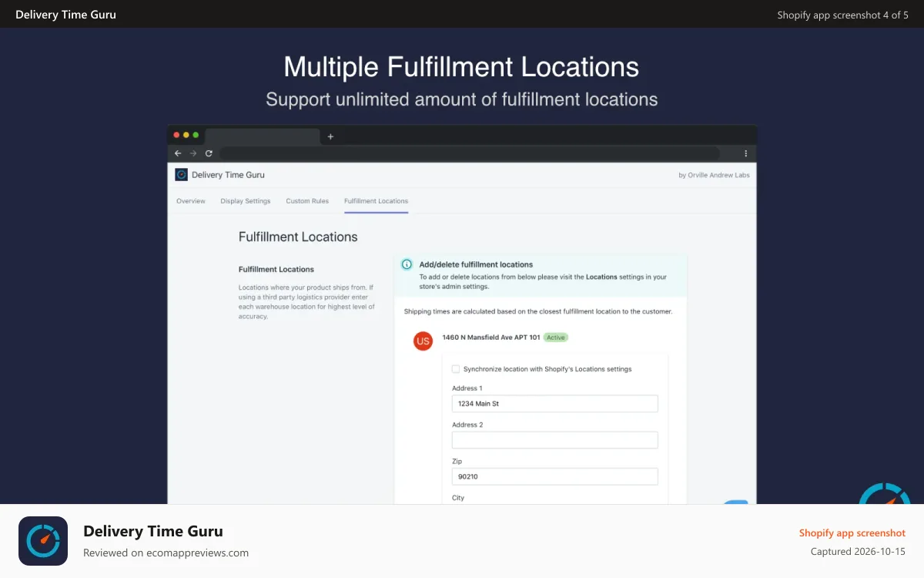Click the info icon in the banner

click(x=407, y=264)
